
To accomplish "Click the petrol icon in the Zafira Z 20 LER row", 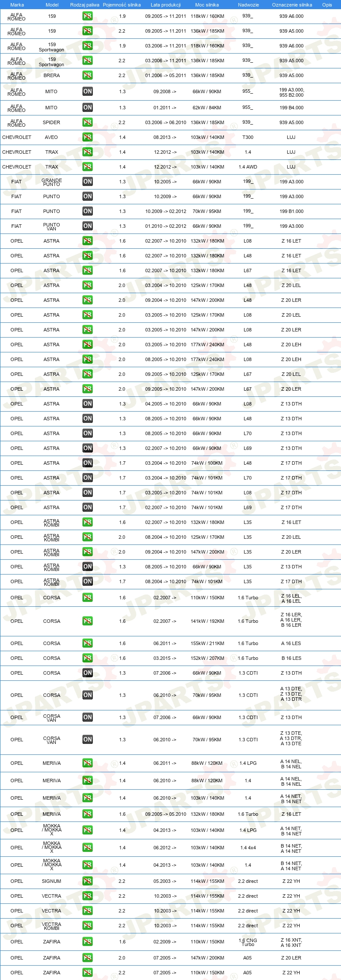I will (x=87, y=958).
